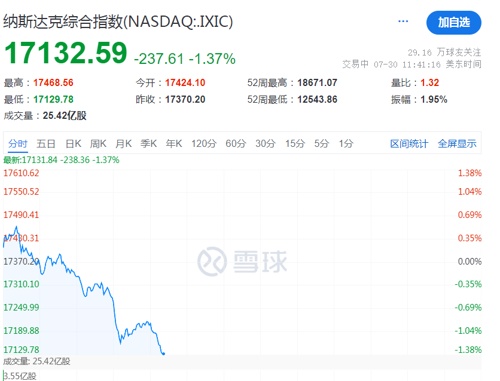The height and width of the screenshot is (381, 500).
Task: Switch to 5分 chart interval
Action: (321, 144)
